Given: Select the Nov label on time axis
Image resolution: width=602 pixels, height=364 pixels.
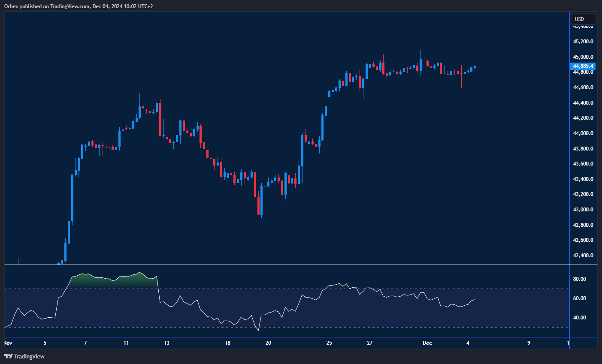Looking at the screenshot, I should 8,343.
